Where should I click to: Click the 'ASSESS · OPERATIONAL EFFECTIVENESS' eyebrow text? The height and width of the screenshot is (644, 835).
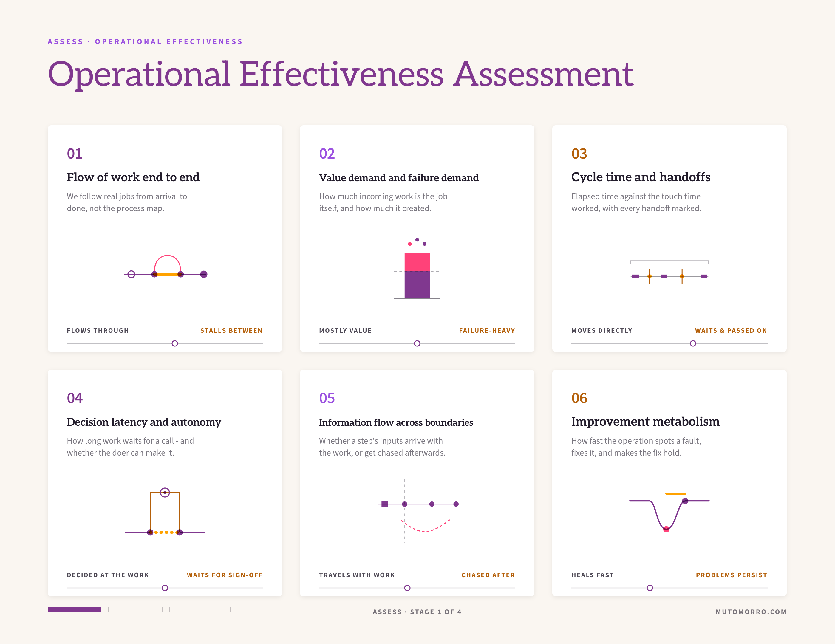pos(145,42)
